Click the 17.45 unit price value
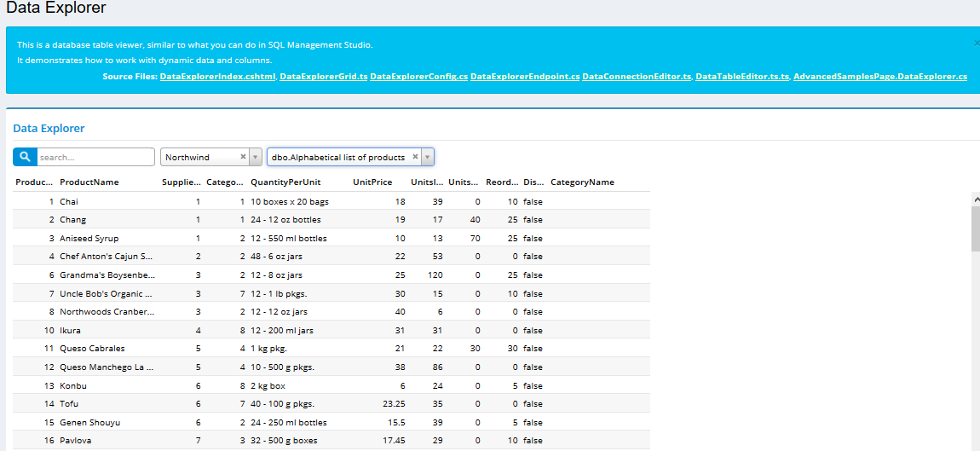This screenshot has height=451, width=980. coord(394,441)
